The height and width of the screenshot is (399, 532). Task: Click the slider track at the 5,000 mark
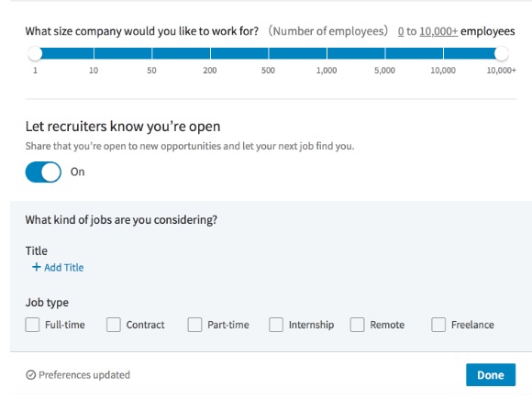click(x=385, y=53)
